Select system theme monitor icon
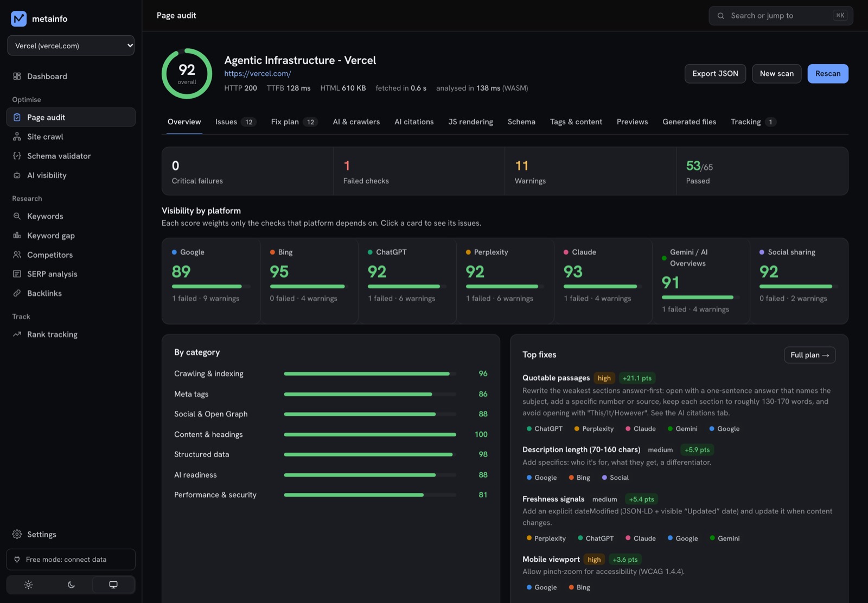Screen dimensions: 868x603 113,585
